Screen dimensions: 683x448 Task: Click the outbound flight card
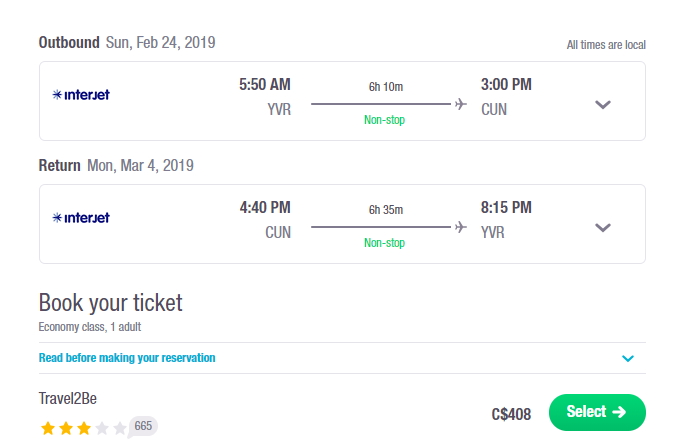342,101
